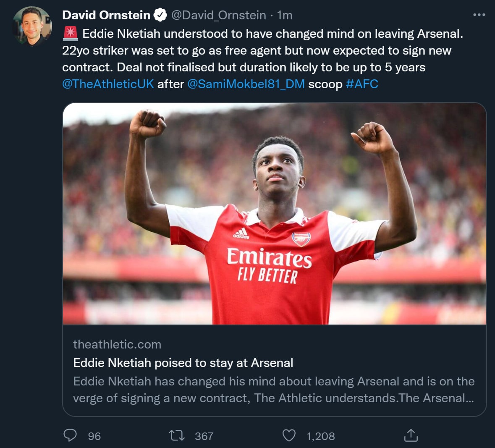Open David Ornstein's profile avatar
Image resolution: width=495 pixels, height=448 pixels.
[32, 26]
